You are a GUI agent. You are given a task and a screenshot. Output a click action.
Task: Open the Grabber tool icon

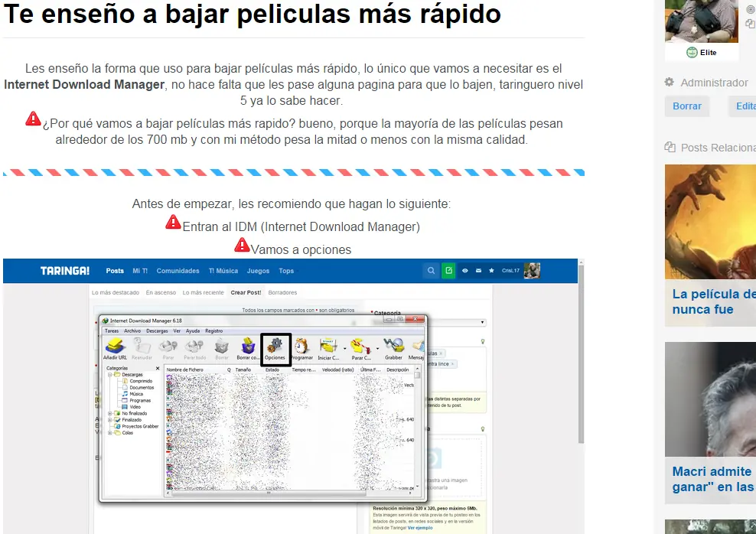394,347
